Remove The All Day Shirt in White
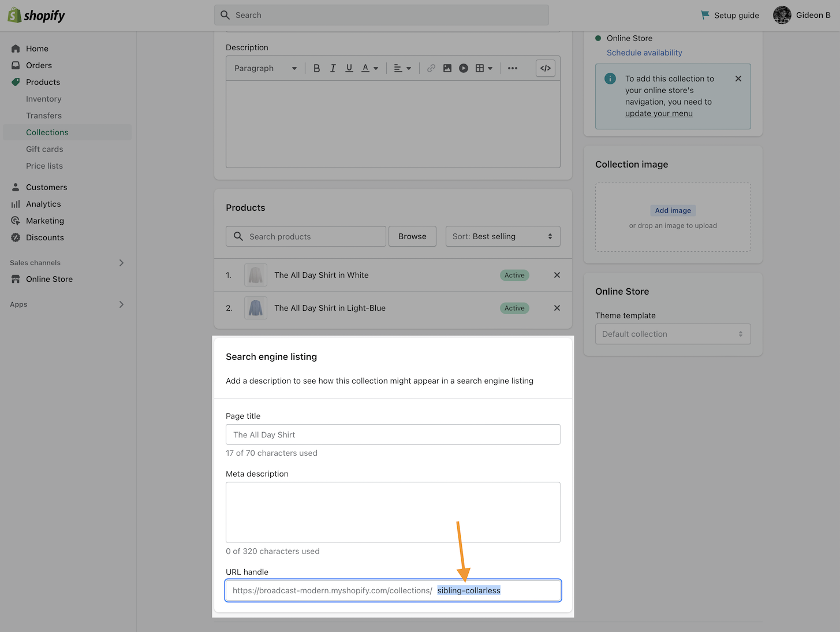 coord(557,275)
